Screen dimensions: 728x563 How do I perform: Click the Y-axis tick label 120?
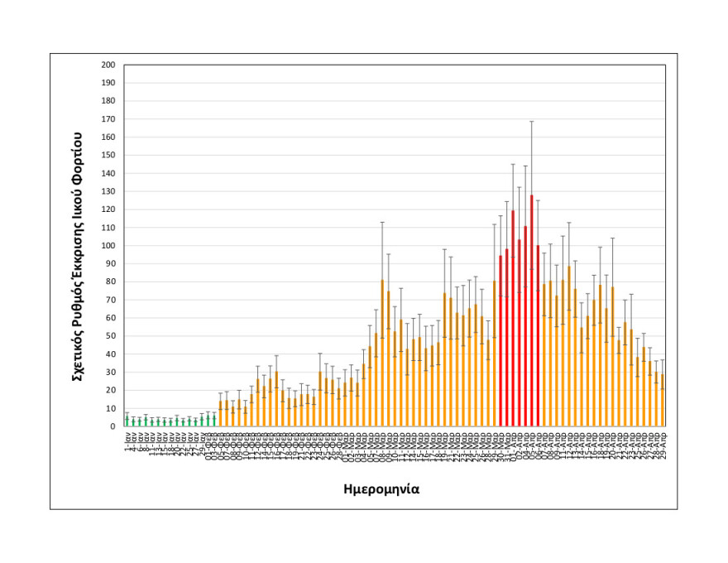point(108,209)
